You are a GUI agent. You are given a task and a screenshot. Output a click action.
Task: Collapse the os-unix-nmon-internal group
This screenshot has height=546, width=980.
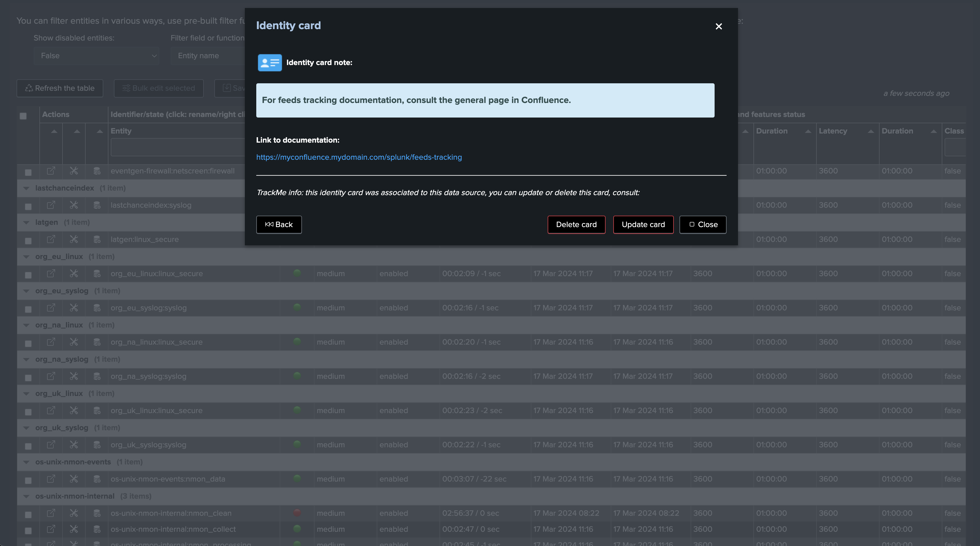pos(26,496)
